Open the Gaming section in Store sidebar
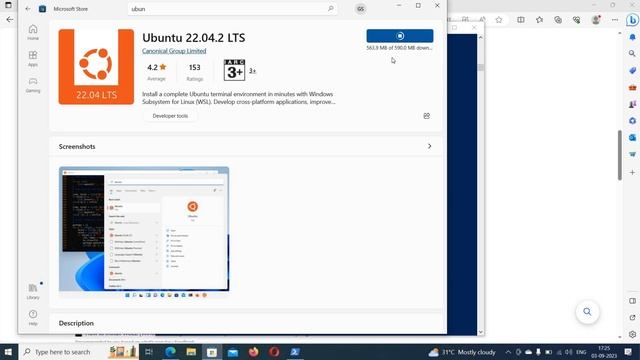Screen dimensions: 640x360 (x=33, y=85)
